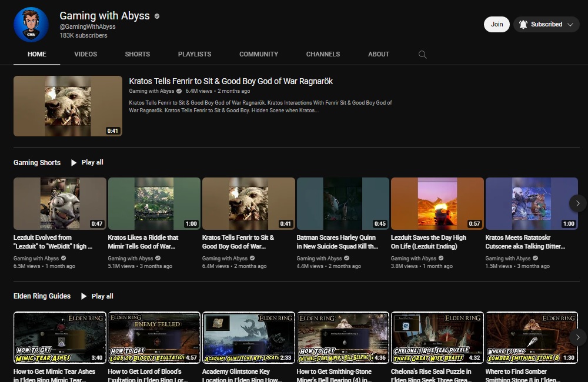The width and height of the screenshot is (588, 382).
Task: Click title "Lezduit Saves the Day High On Life"
Action: (429, 242)
